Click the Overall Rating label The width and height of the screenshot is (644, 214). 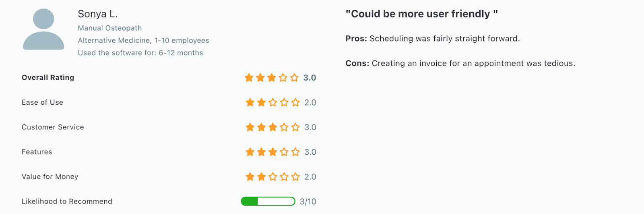(48, 77)
